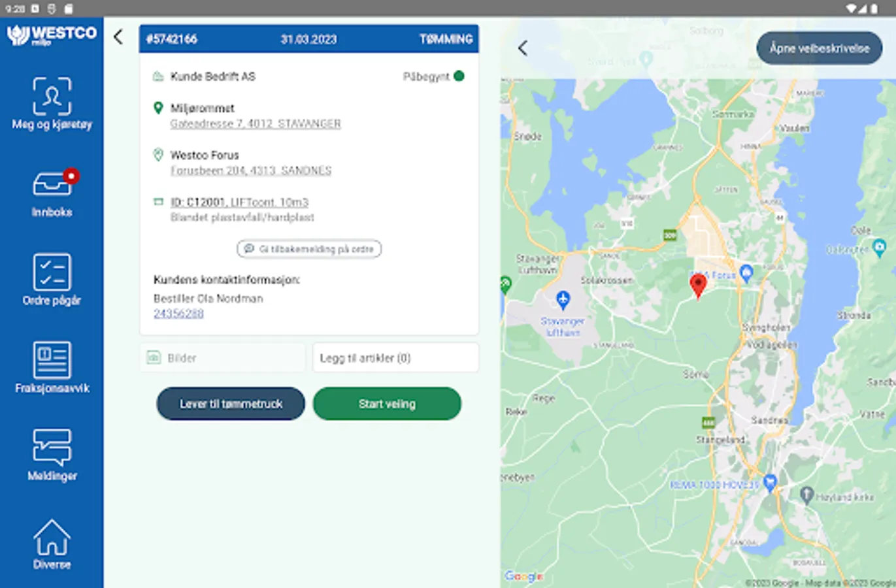Image resolution: width=896 pixels, height=588 pixels.
Task: Click the container icon beside ID C12001
Action: [158, 202]
